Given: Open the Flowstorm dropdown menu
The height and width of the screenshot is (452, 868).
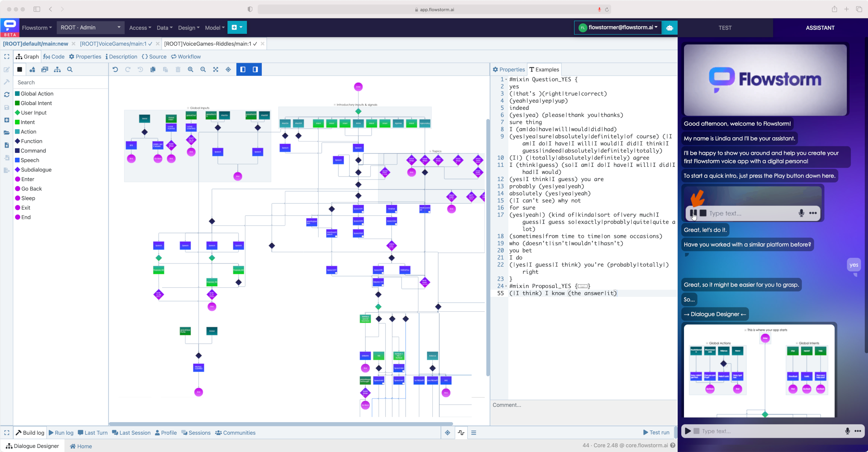Looking at the screenshot, I should pyautogui.click(x=37, y=28).
